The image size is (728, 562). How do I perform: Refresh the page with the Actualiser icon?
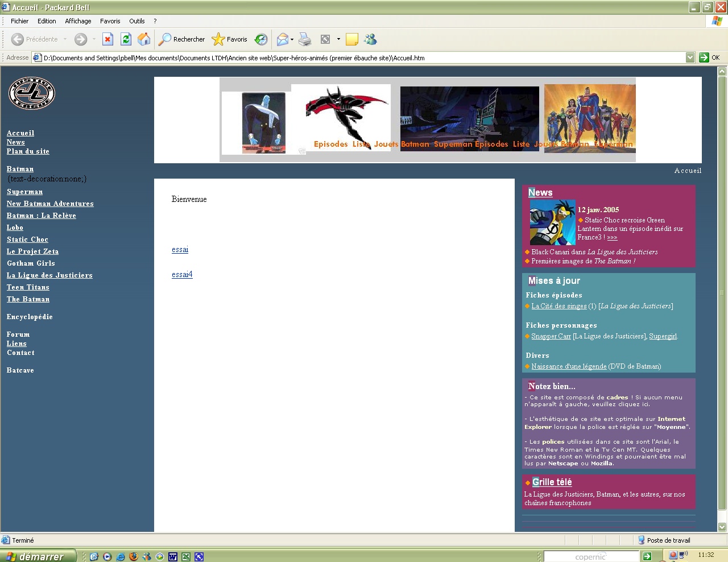(126, 39)
